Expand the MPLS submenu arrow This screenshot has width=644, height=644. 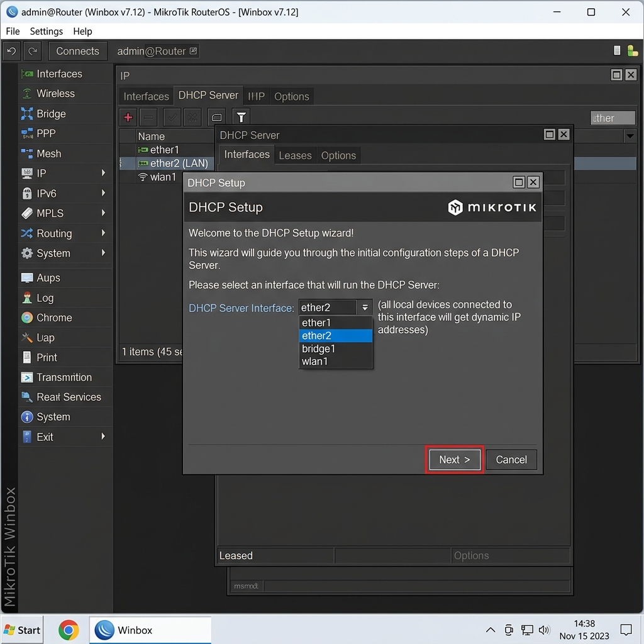click(104, 213)
